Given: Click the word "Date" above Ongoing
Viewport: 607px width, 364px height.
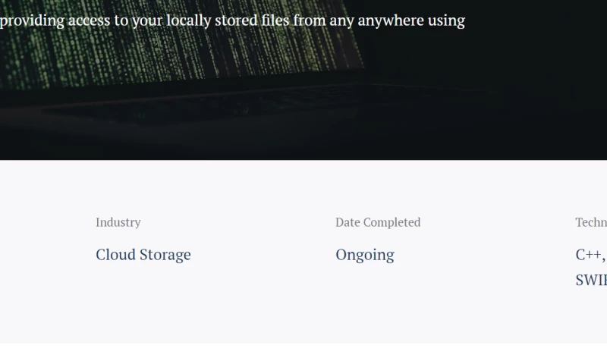Looking at the screenshot, I should click(x=348, y=222).
